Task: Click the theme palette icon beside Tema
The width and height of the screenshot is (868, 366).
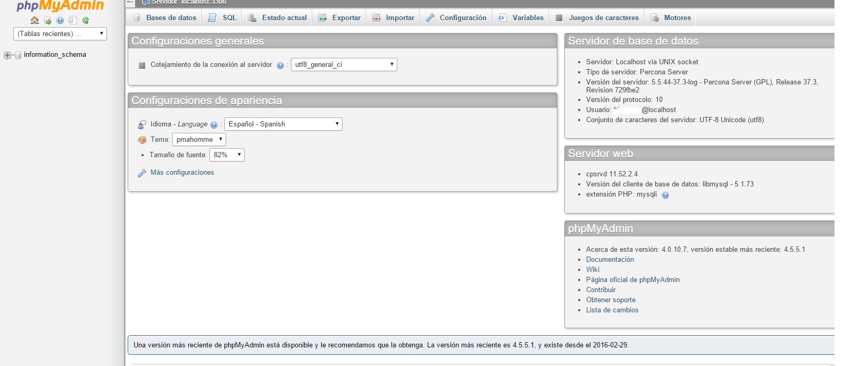Action: (142, 140)
